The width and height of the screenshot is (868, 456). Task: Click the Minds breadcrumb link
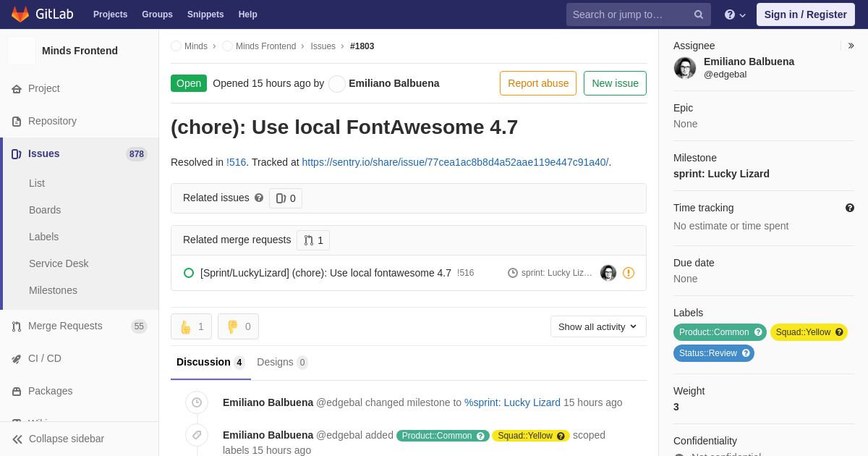pyautogui.click(x=196, y=46)
